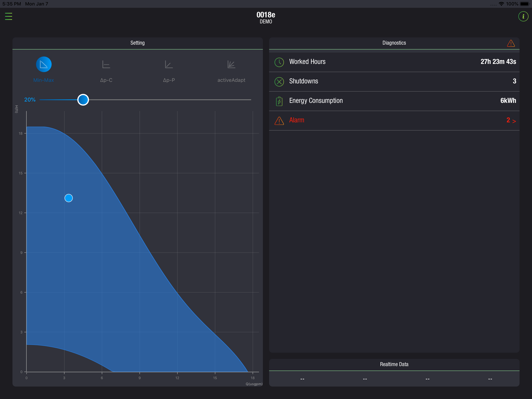Click the Alarm row label
The height and width of the screenshot is (399, 532).
click(297, 120)
